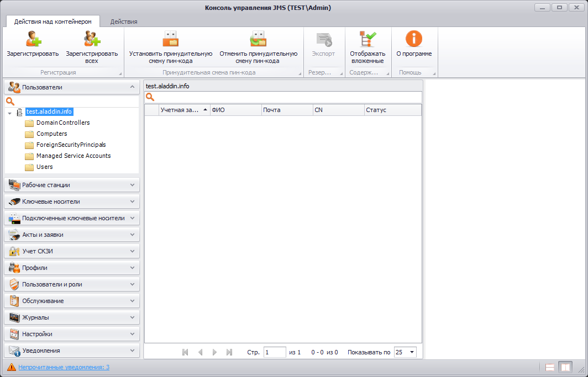Open Непрочитанные уведомления: 3 link
Screen dimensions: 588x377
tap(64, 367)
